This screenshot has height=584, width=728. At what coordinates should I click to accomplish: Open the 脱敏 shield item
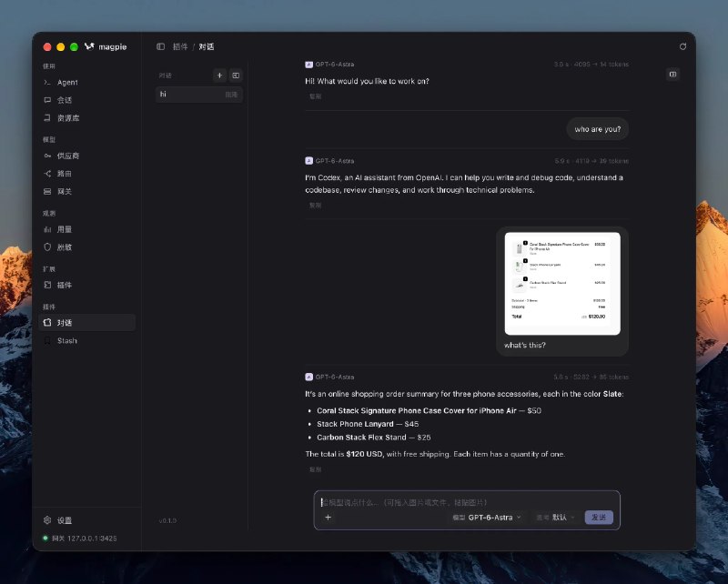tap(87, 247)
